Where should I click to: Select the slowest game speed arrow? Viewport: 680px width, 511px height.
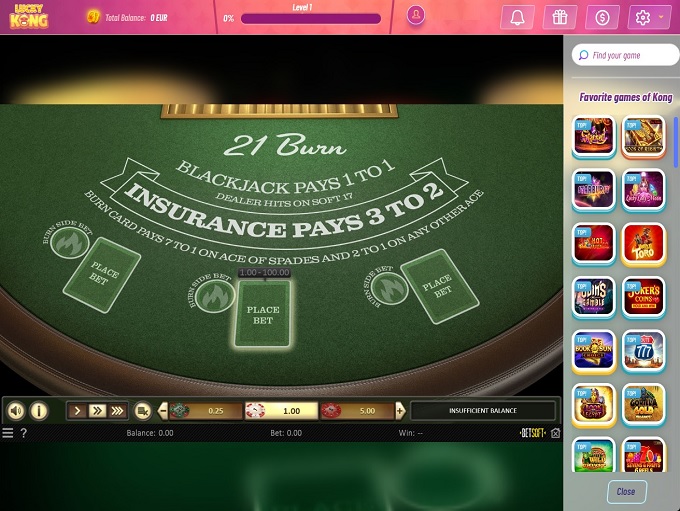[x=78, y=410]
